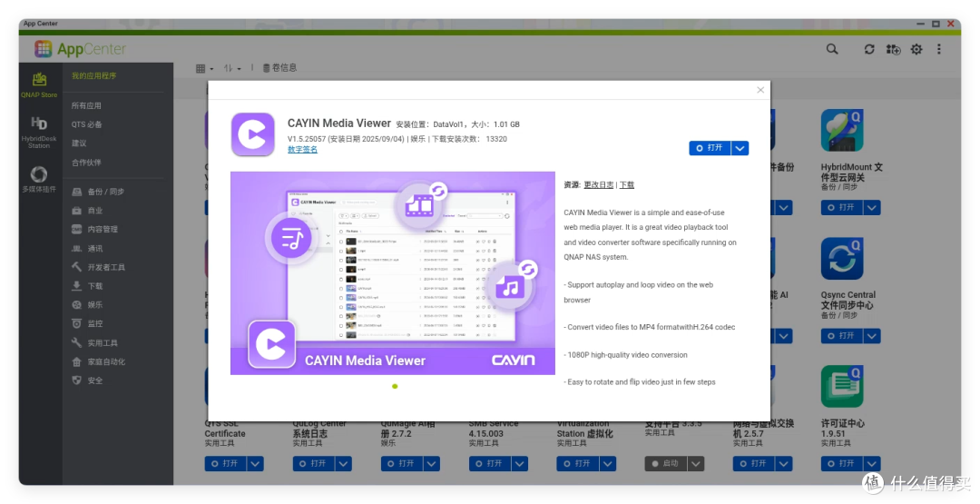Click CAYIN Media Viewer app icon
The width and height of the screenshot is (980, 504).
(x=252, y=134)
